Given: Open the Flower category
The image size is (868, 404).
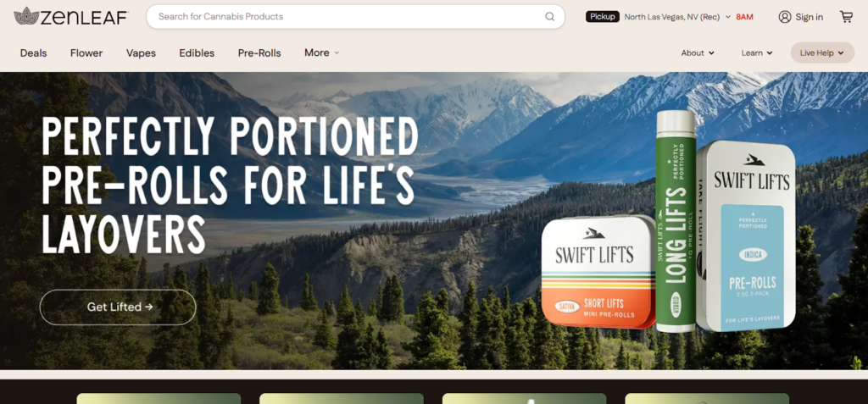Looking at the screenshot, I should click(86, 53).
